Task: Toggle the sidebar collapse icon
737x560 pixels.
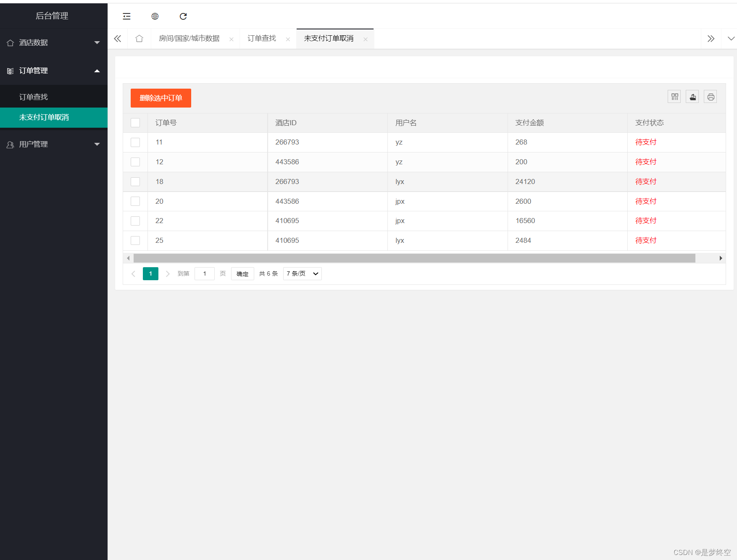Action: click(x=126, y=16)
